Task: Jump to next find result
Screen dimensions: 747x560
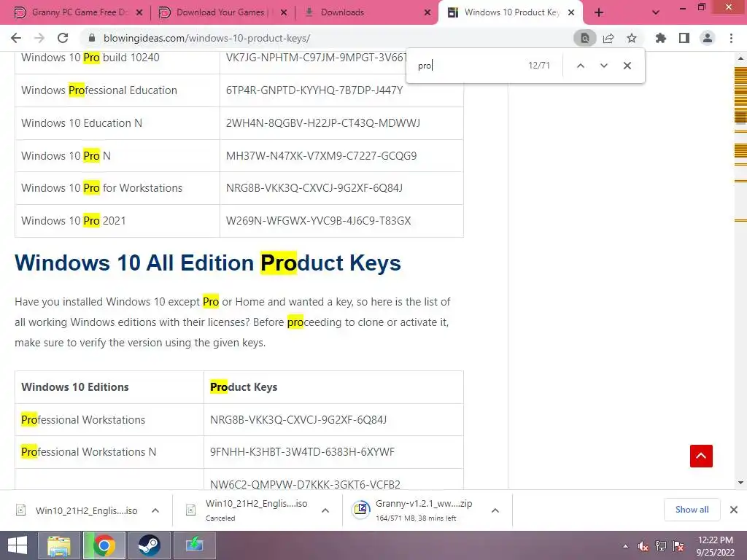Action: [x=603, y=66]
